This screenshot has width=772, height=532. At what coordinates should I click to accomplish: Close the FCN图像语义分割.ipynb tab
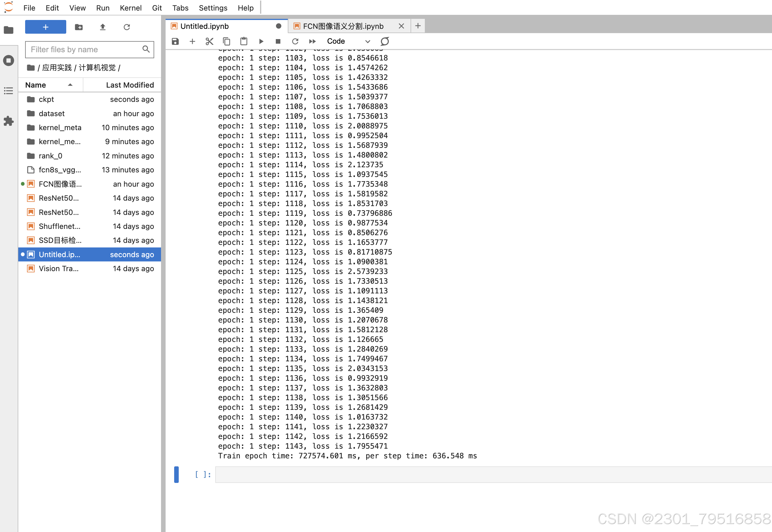coord(401,26)
